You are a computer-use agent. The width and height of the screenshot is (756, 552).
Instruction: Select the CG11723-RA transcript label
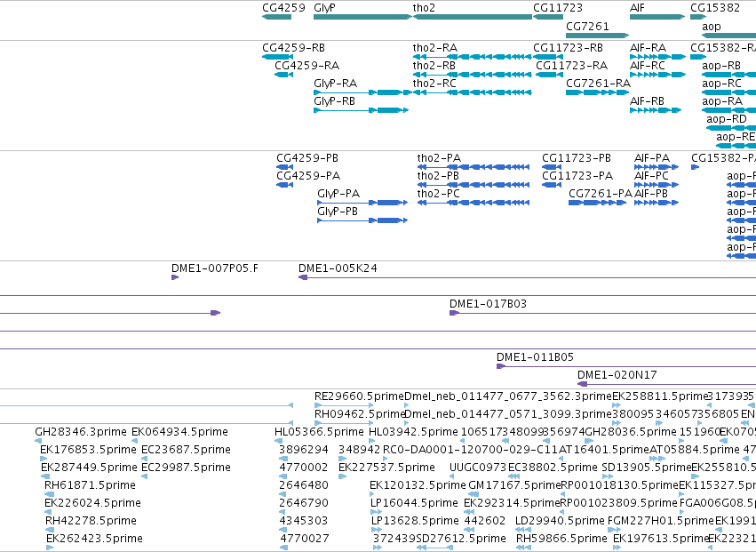coord(572,66)
